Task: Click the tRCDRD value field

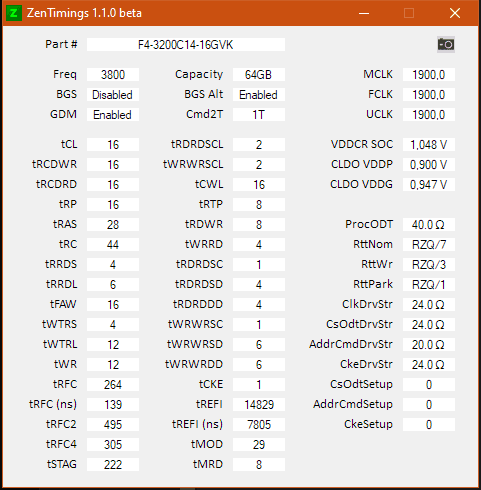Action: click(x=113, y=184)
